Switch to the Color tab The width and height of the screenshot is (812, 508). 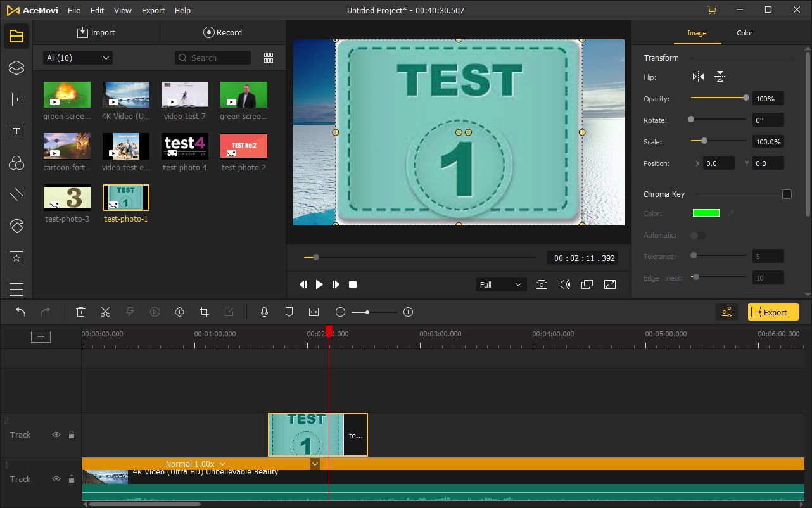click(744, 33)
